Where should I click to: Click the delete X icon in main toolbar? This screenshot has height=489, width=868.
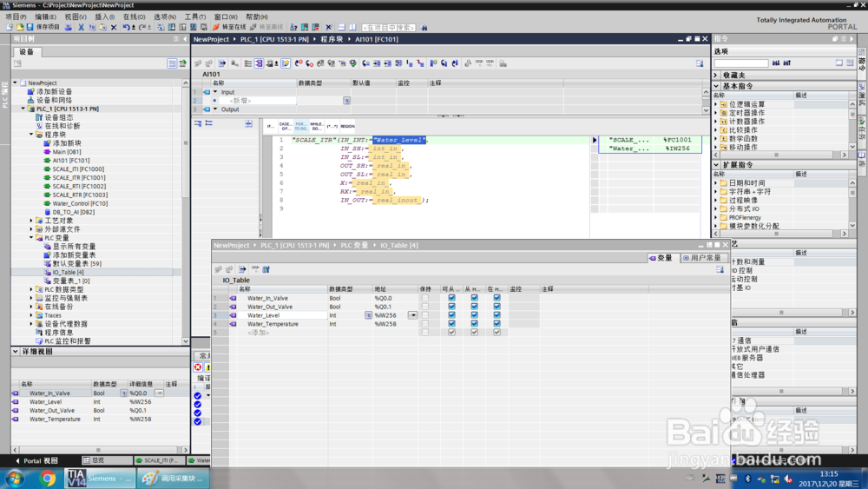tap(114, 27)
